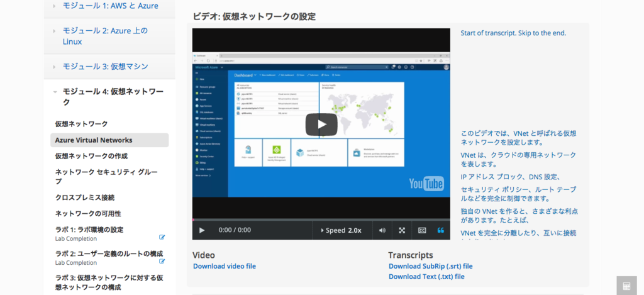Click transcript line 'VNet は、クラウドの専用ネットワーク'
The image size is (644, 295).
(518, 159)
